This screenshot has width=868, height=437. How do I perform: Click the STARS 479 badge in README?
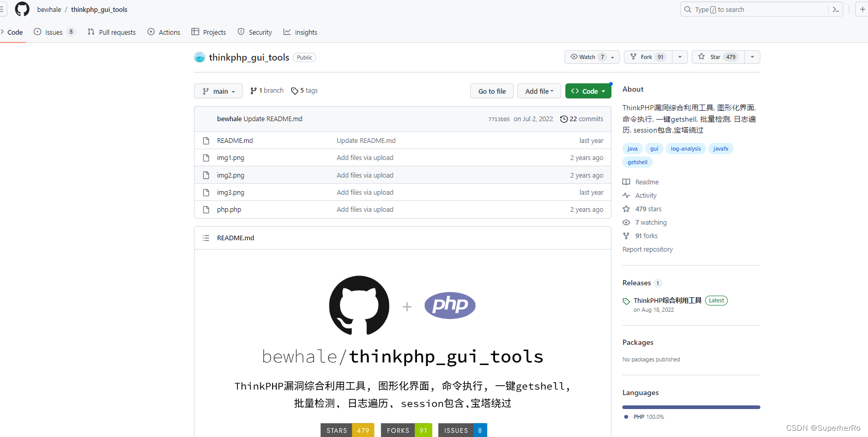[x=347, y=430]
